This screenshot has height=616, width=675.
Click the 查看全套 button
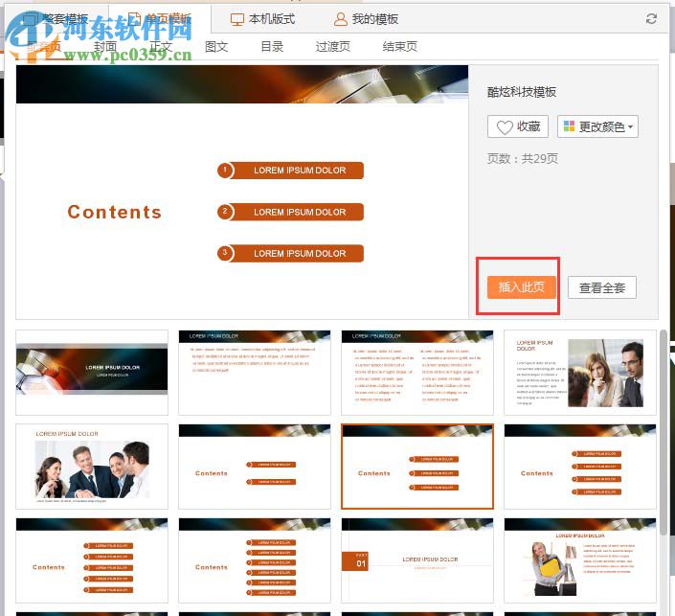click(602, 287)
